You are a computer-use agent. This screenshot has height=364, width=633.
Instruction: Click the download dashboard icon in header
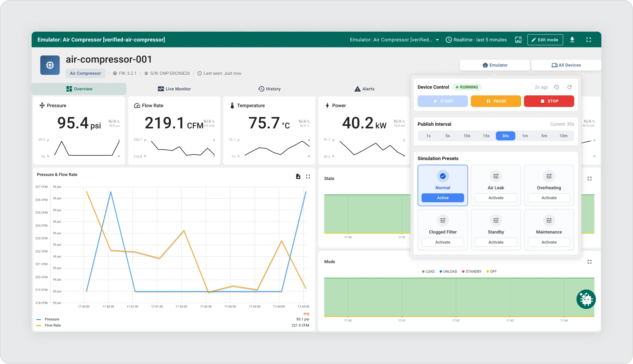click(572, 40)
